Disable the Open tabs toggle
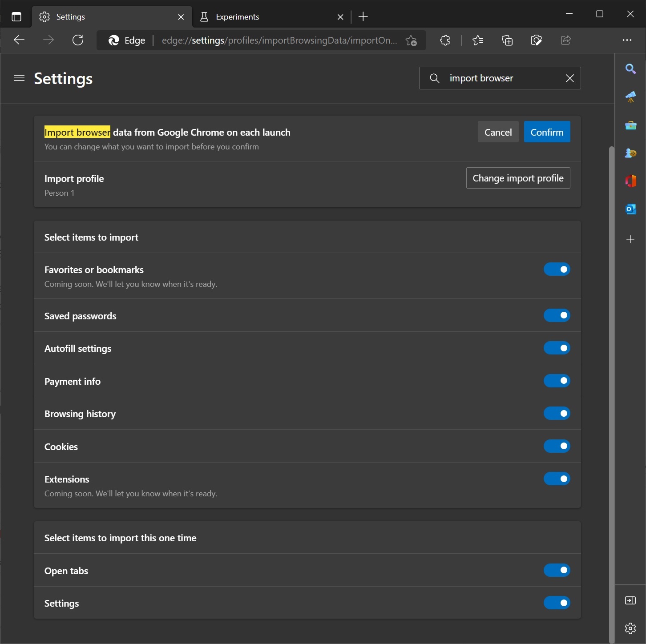 click(x=557, y=571)
